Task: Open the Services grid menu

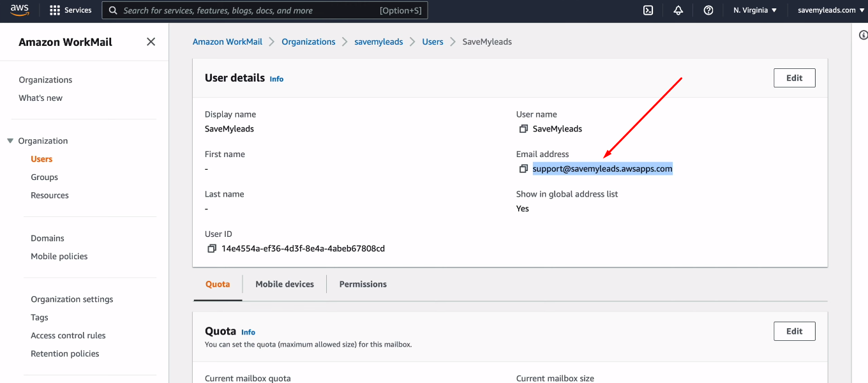Action: (x=70, y=10)
